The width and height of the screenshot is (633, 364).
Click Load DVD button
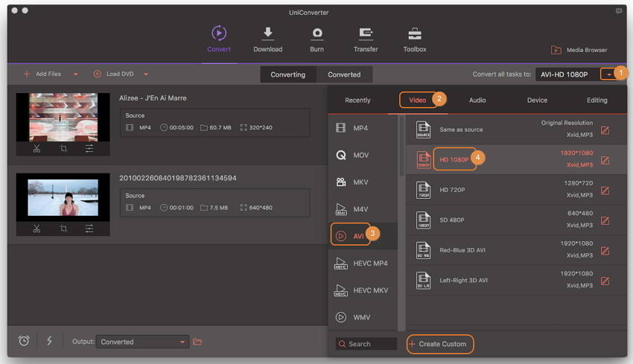tap(113, 74)
